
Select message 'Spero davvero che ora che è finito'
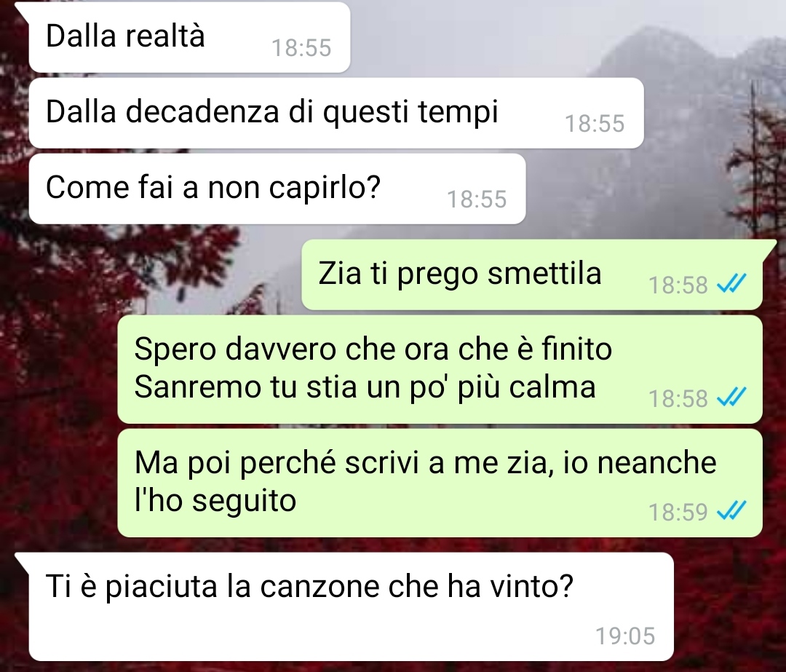pos(440,369)
